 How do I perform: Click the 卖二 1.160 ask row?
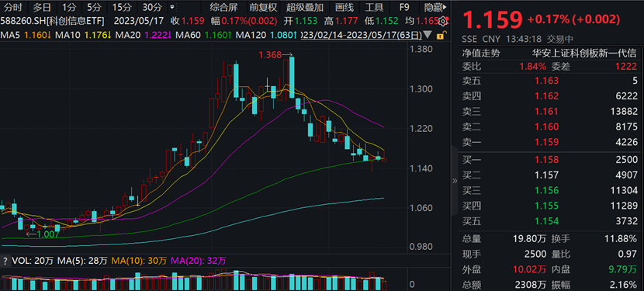[x=550, y=126]
